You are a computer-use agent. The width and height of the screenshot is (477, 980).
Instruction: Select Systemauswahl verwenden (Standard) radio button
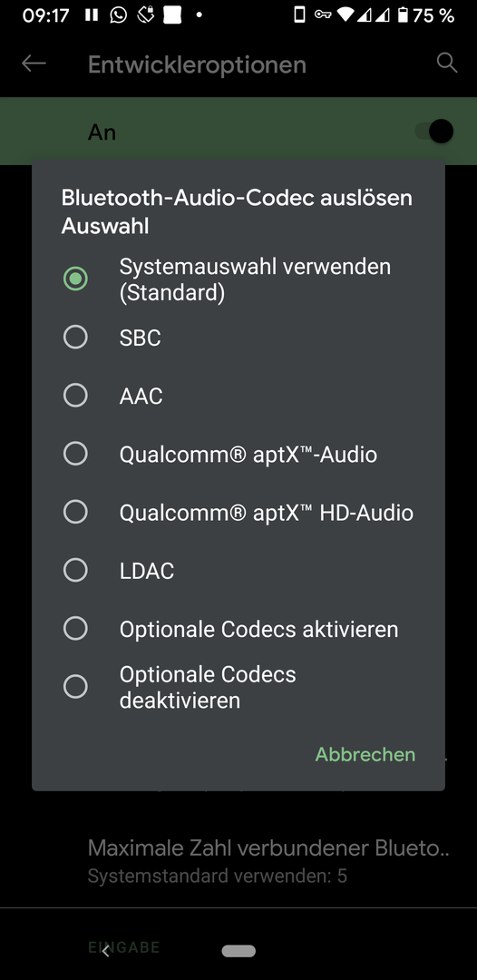coord(238,279)
